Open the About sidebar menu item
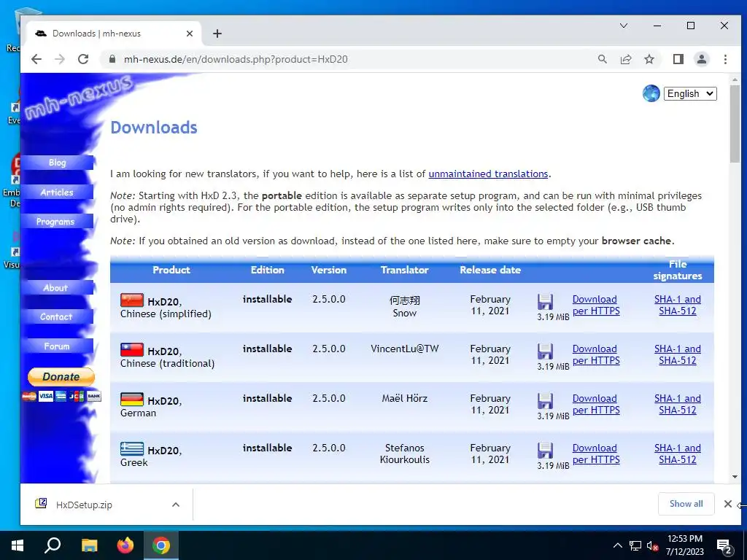Screen dimensions: 747x560 [x=56, y=287]
